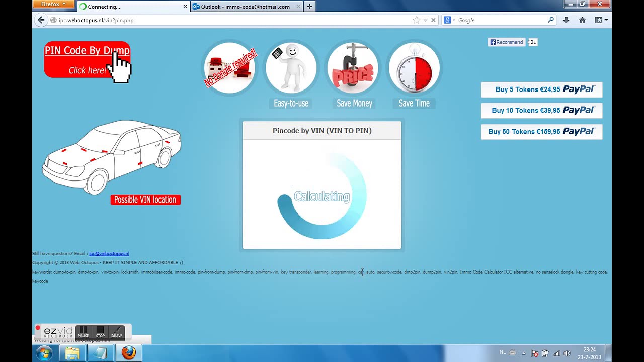644x362 pixels.
Task: Click the search magnifier icon
Action: (551, 20)
